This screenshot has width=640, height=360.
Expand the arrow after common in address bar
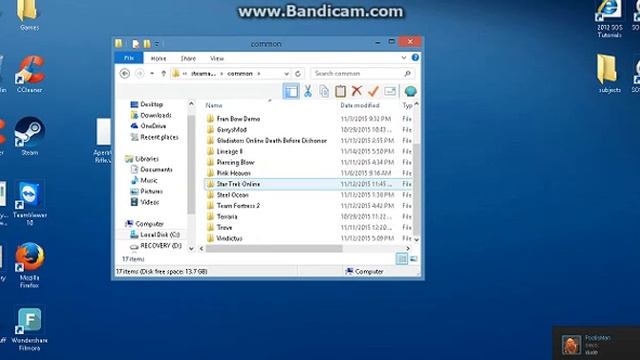click(258, 73)
